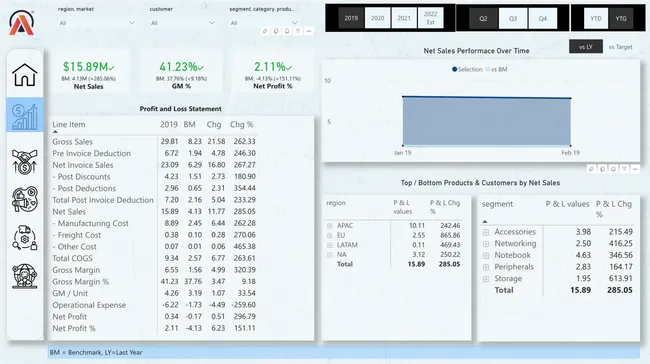This screenshot has height=364, width=650.
Task: Toggle the Q2 quarter button
Action: (x=483, y=19)
